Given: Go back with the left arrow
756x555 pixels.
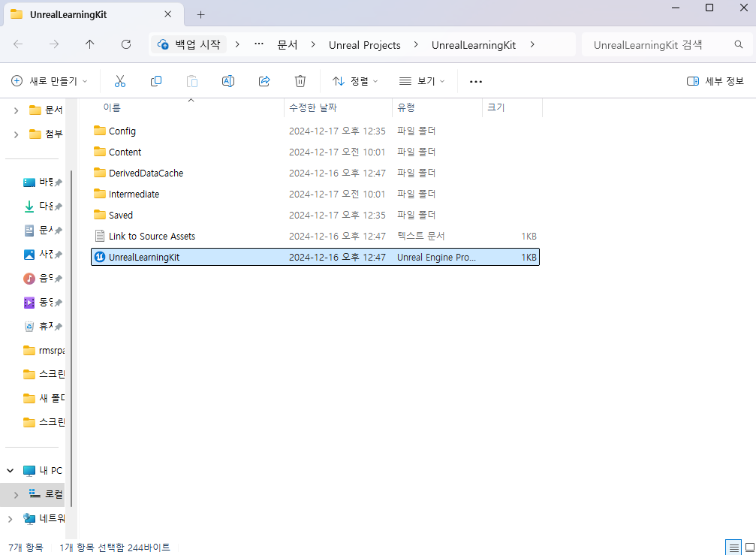Looking at the screenshot, I should point(18,44).
